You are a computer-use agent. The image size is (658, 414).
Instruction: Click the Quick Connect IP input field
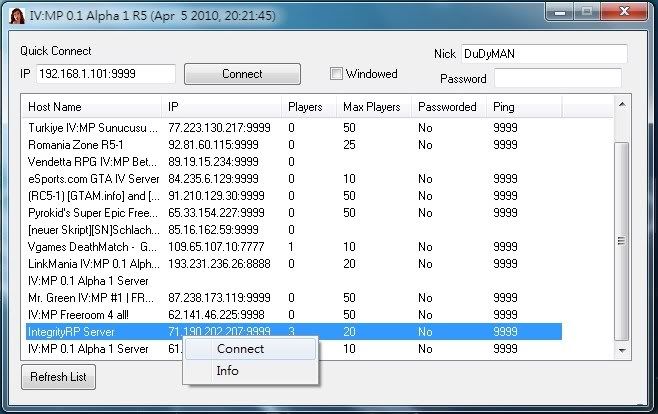(105, 74)
